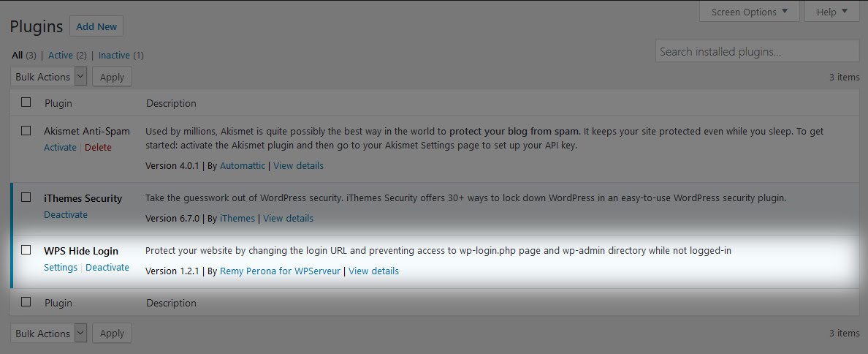Click the bottom Apply button
The image size is (868, 354).
112,334
